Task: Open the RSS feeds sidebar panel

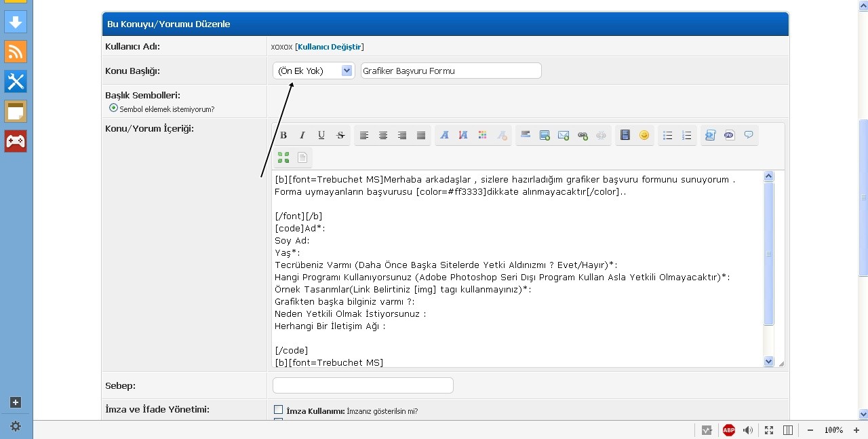Action: pos(16,52)
